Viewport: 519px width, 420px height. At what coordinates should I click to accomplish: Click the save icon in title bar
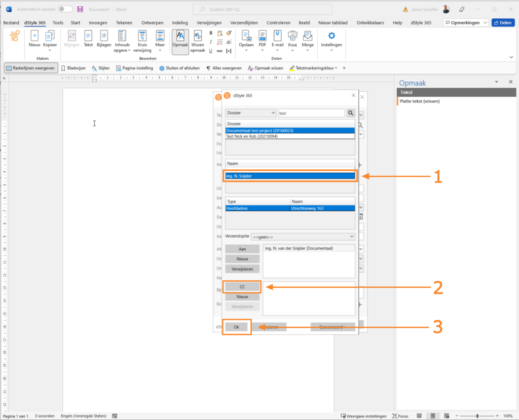click(x=80, y=9)
